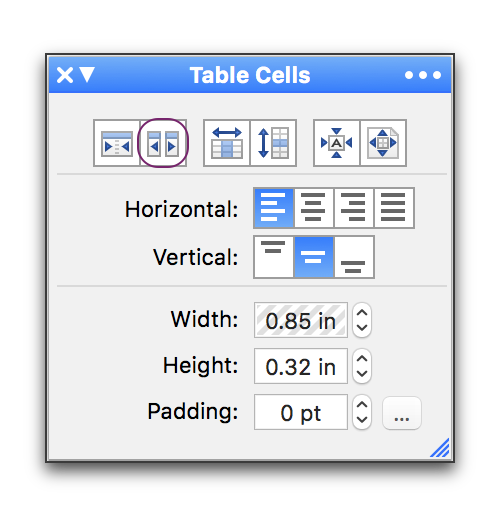Collapse the Table Cells palette with the triangle
Viewport: 501px width, 515px height.
click(88, 75)
